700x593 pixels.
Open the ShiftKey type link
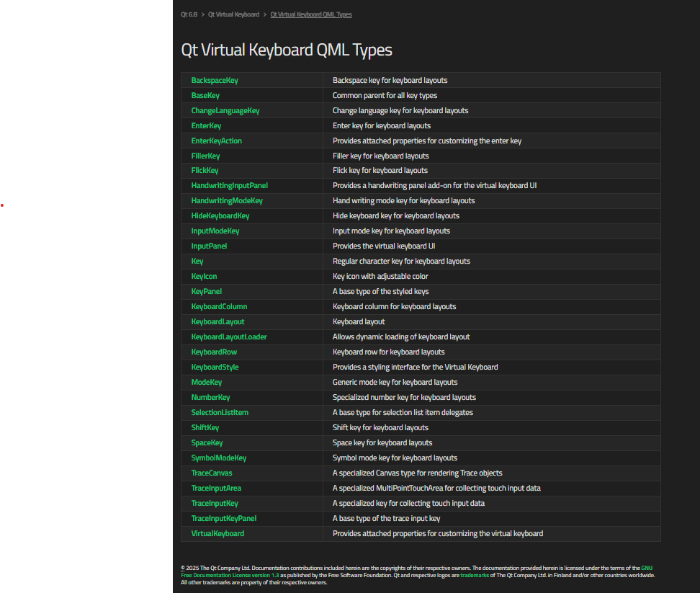(x=205, y=428)
